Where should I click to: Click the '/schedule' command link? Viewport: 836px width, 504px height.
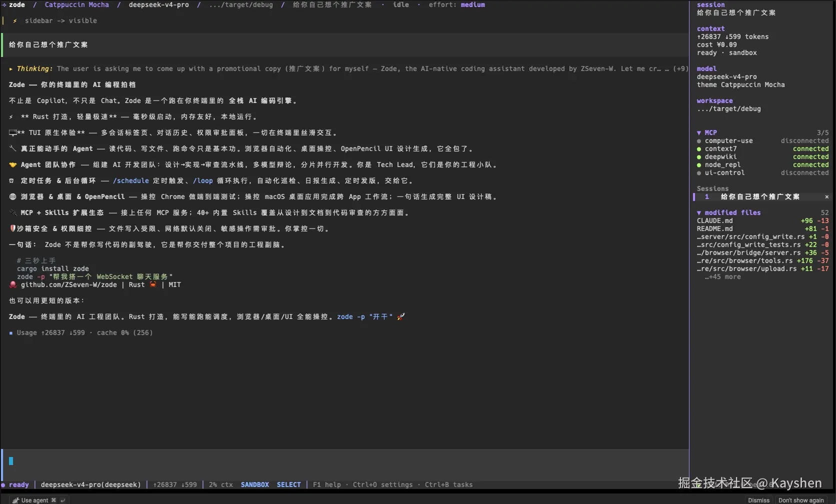pyautogui.click(x=131, y=181)
